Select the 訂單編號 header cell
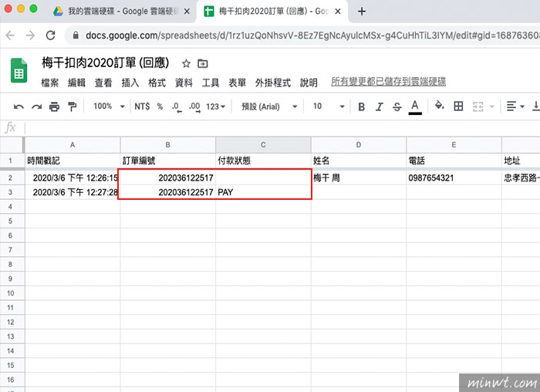The width and height of the screenshot is (540, 392). 168,161
